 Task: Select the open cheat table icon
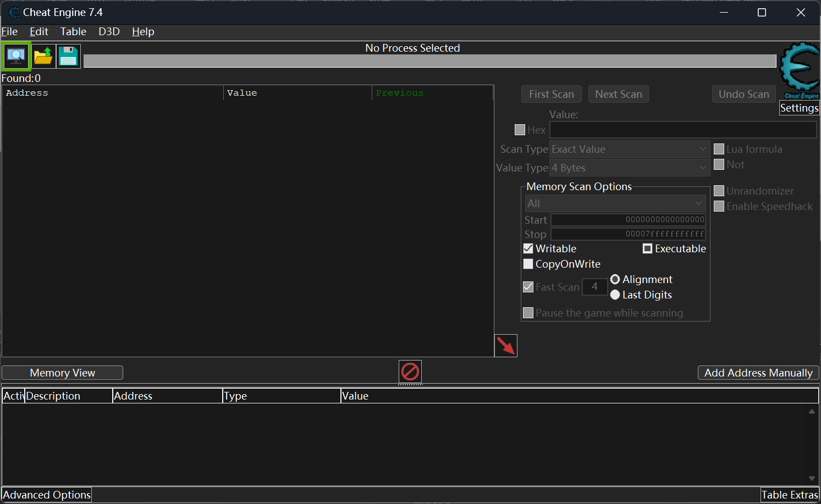[x=43, y=56]
